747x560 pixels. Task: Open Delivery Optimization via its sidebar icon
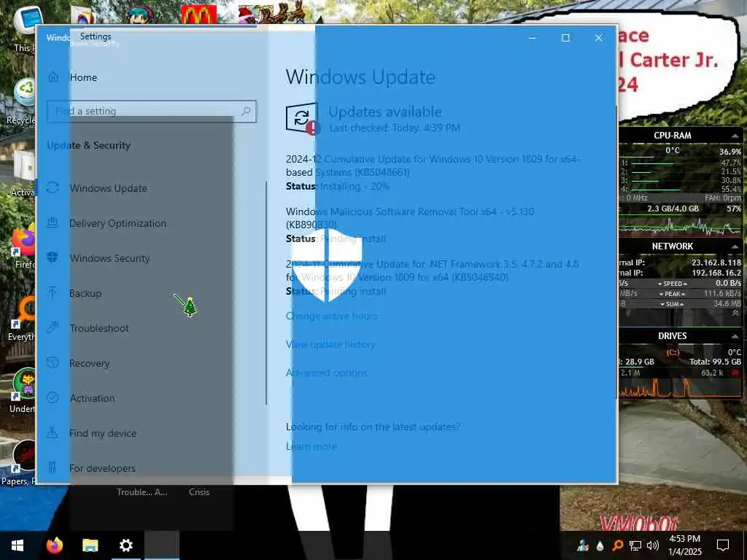point(53,223)
